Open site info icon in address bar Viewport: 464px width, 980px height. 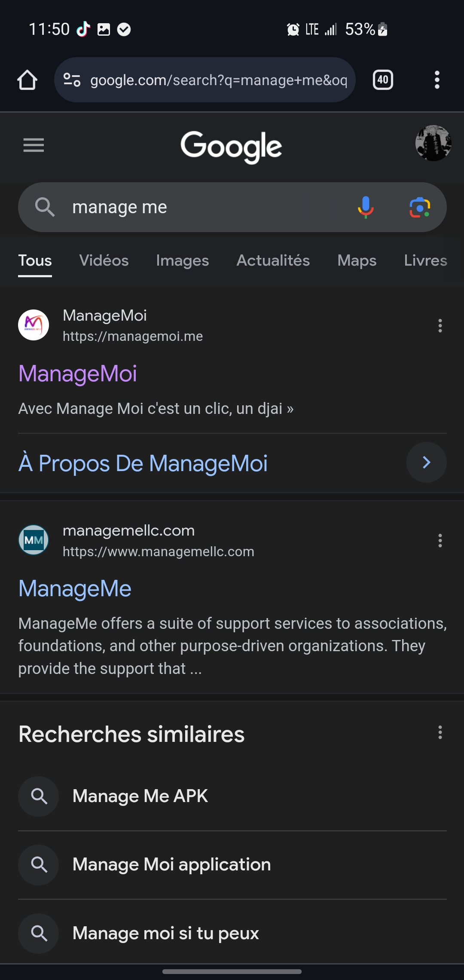[x=72, y=80]
